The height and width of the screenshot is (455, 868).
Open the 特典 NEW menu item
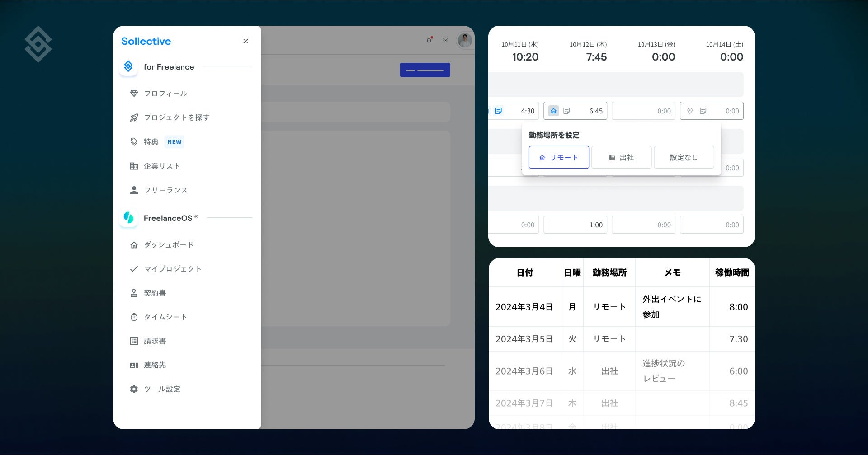156,142
